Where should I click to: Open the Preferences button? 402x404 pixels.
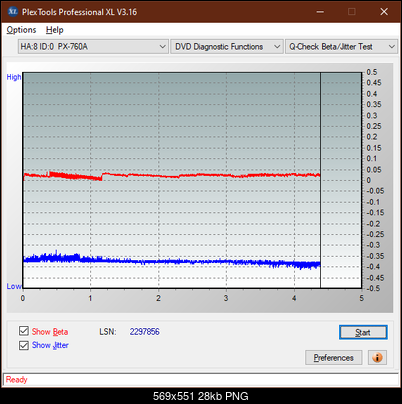[333, 358]
